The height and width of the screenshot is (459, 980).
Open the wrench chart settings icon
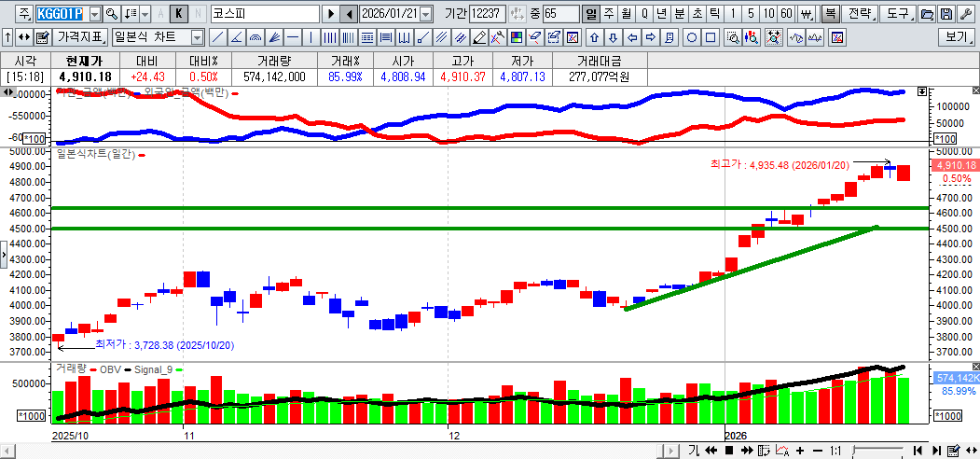click(x=965, y=14)
